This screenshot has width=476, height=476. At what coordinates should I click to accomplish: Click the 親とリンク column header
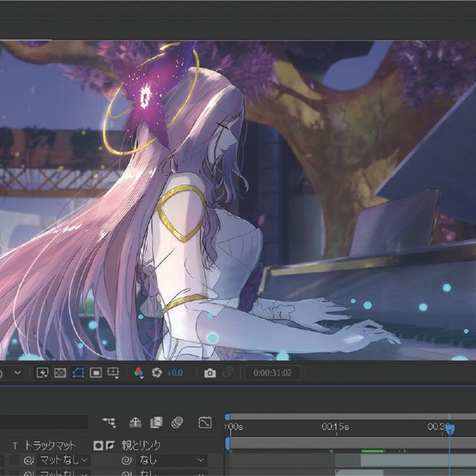pos(141,446)
